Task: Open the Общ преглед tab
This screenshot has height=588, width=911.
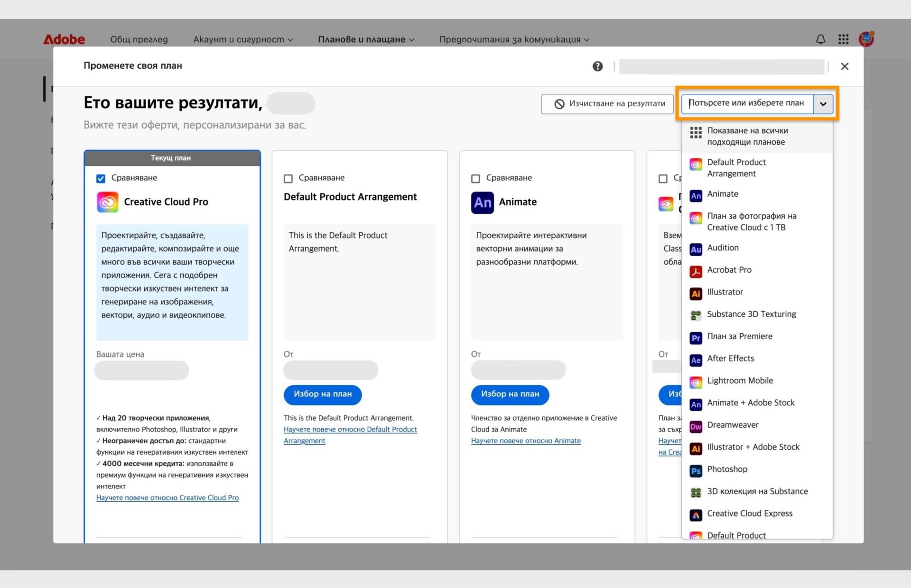Action: click(x=139, y=39)
